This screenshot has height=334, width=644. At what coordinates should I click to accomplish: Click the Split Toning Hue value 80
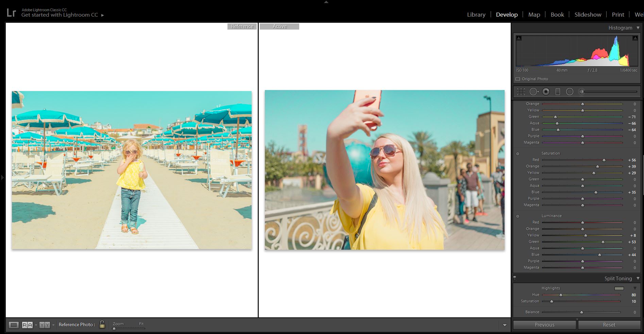[633, 295]
